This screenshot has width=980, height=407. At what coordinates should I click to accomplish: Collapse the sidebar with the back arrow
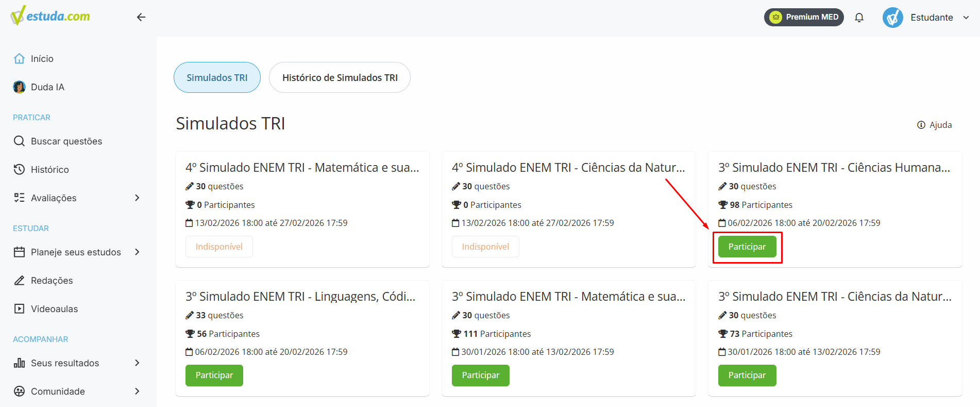pyautogui.click(x=141, y=17)
